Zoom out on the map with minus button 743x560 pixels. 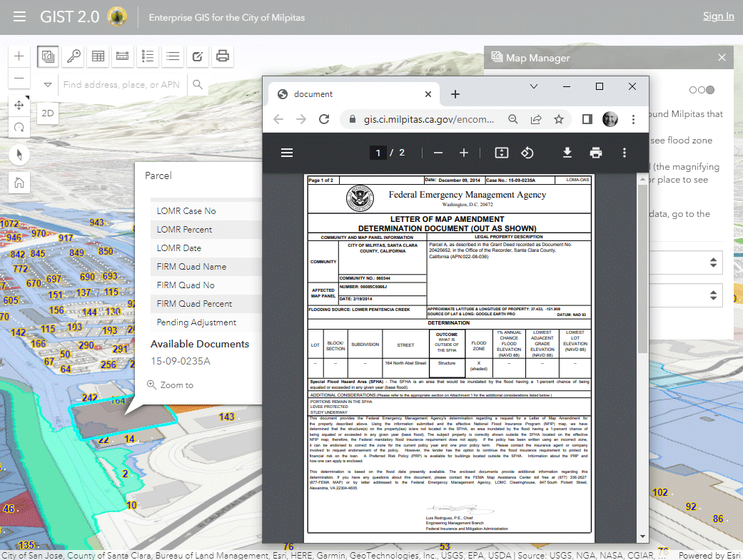tap(19, 78)
